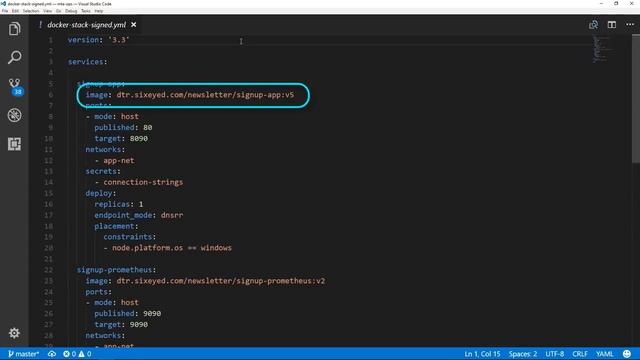This screenshot has width=640, height=360.
Task: Click the minimap code overview
Action: click(602, 49)
